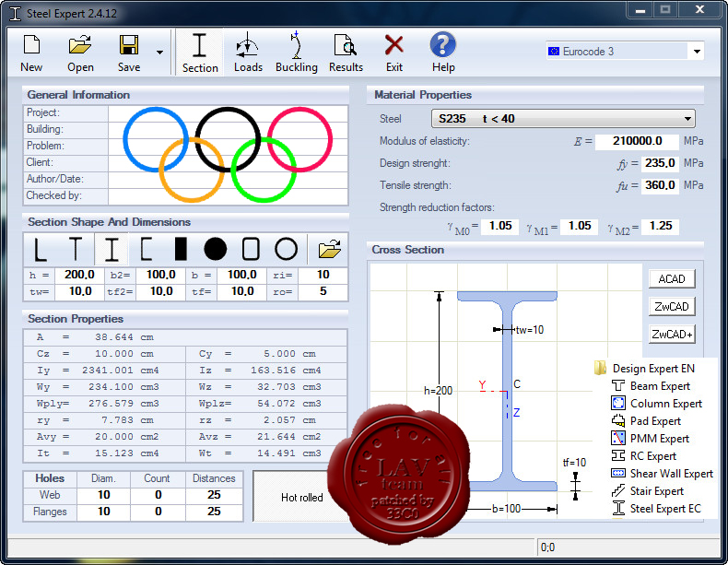Select the C channel section shape

147,249
